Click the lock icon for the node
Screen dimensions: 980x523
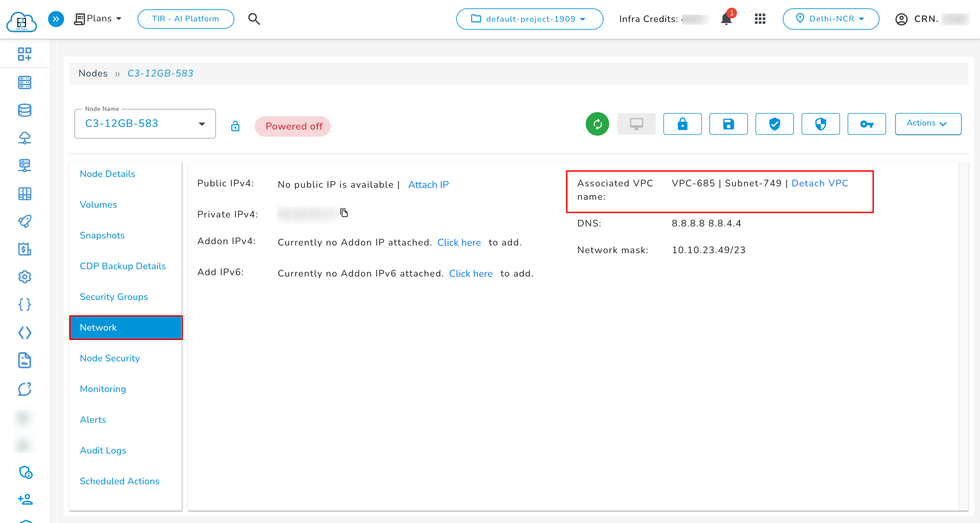pos(682,124)
